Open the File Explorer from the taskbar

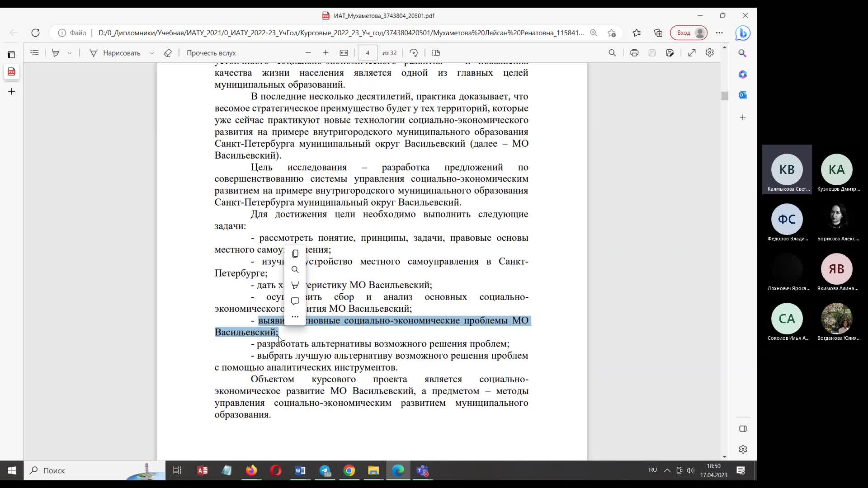click(x=373, y=470)
